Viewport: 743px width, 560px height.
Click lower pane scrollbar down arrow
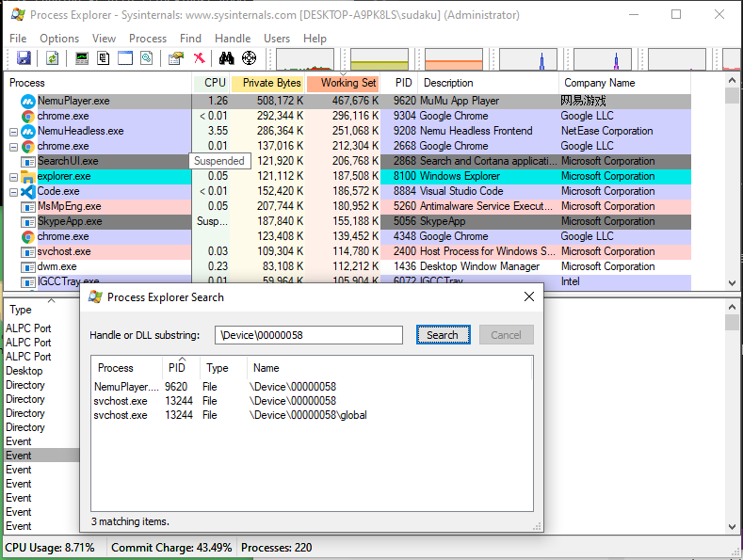click(732, 526)
